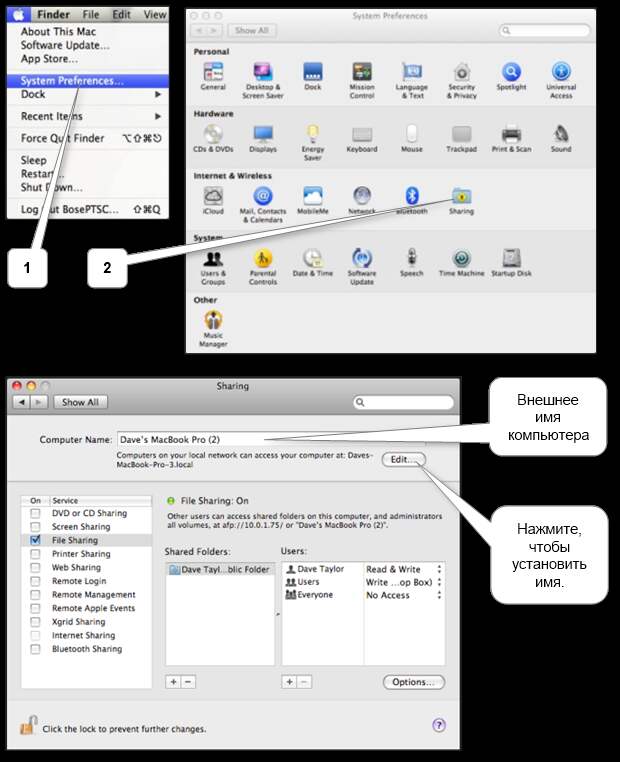
Task: Open the File menu
Action: pyautogui.click(x=90, y=15)
